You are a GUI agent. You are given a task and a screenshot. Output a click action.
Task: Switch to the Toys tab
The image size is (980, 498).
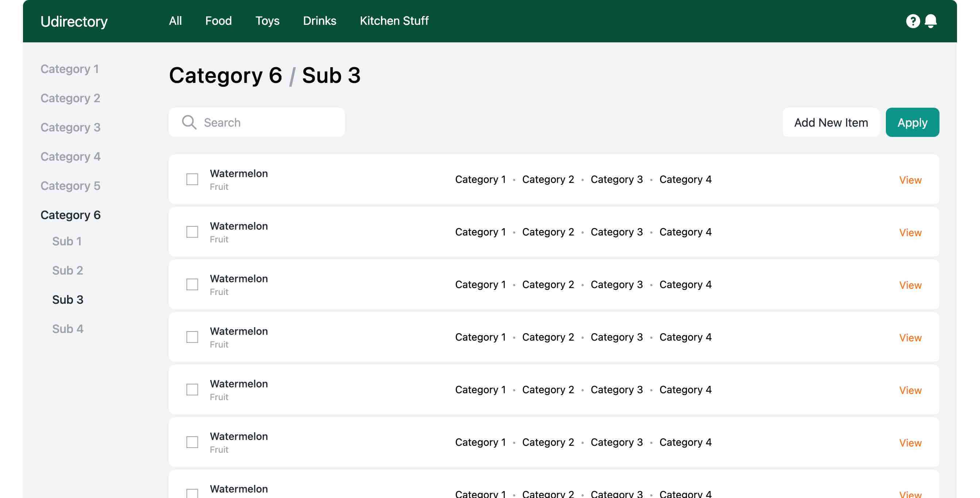267,20
